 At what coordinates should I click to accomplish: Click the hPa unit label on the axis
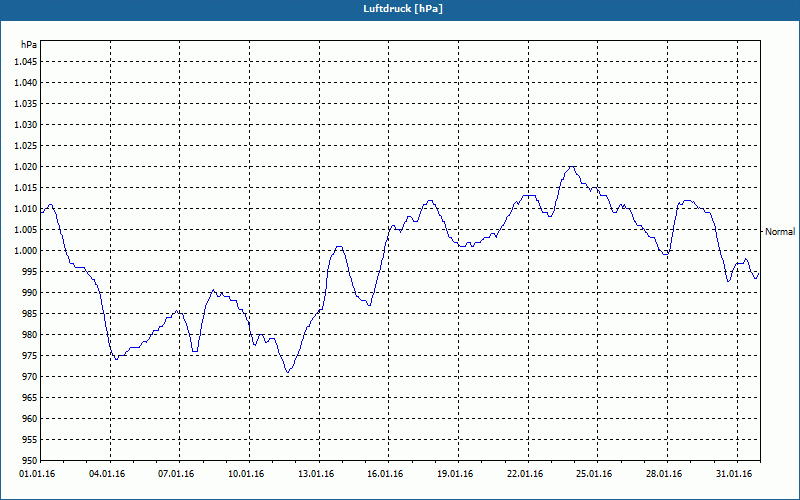coord(29,44)
